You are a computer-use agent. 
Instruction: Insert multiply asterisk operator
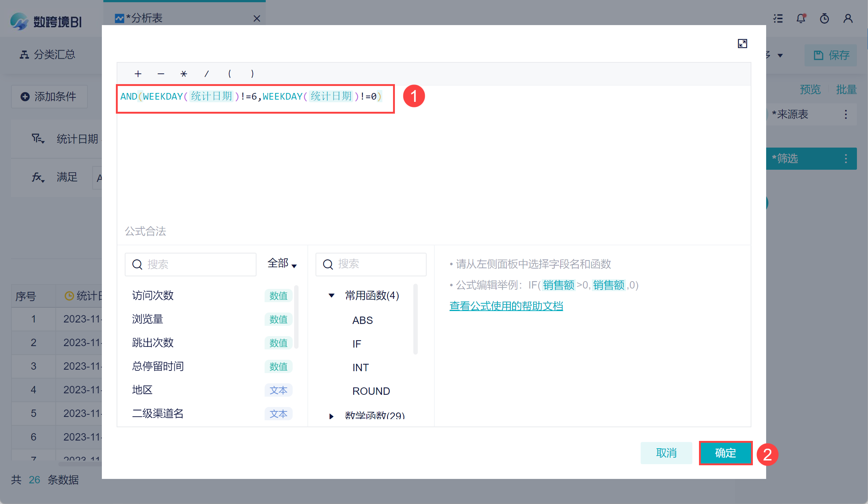[x=184, y=74]
